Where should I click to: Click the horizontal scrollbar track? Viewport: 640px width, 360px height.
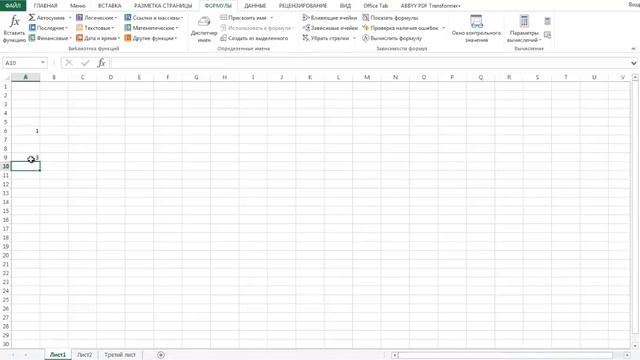511,355
